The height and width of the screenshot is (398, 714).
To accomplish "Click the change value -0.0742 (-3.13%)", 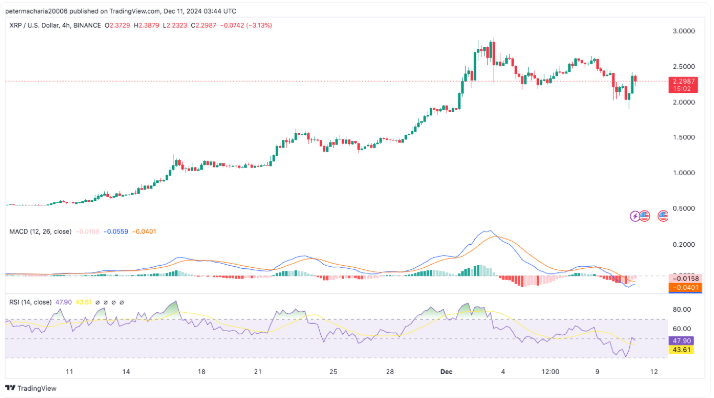I will 246,26.
